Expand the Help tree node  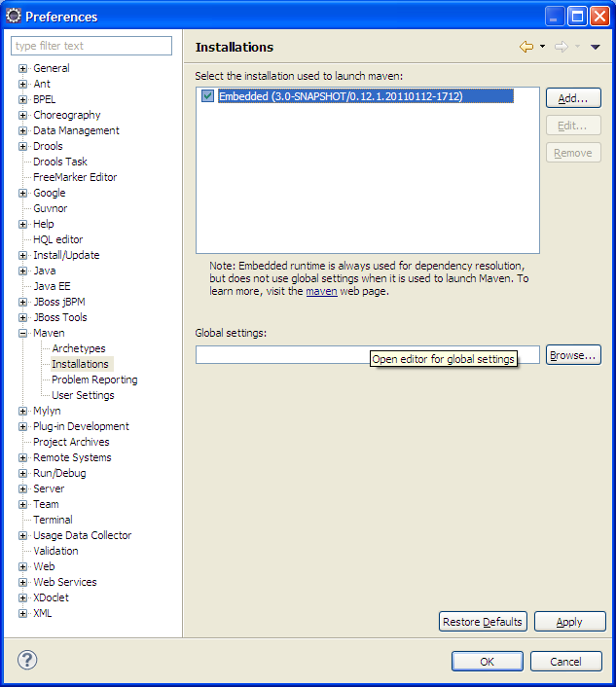point(22,224)
